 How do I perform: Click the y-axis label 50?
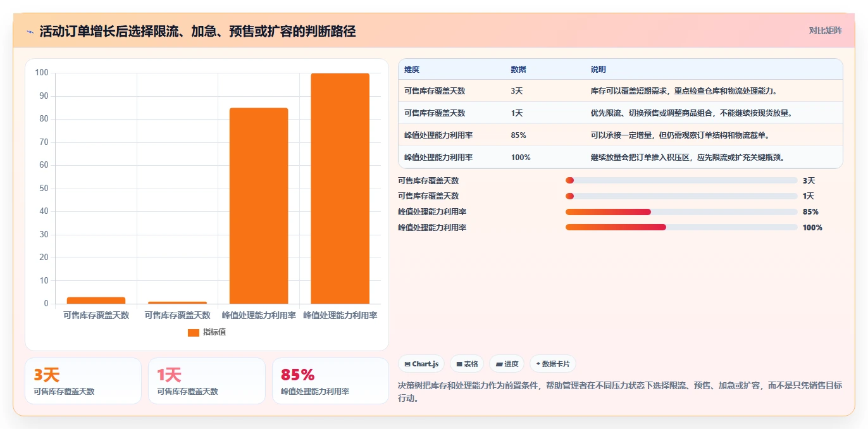click(44, 189)
